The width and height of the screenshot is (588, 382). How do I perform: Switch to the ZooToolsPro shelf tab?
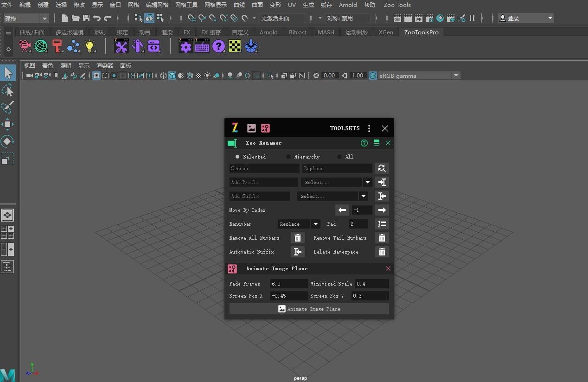point(421,32)
